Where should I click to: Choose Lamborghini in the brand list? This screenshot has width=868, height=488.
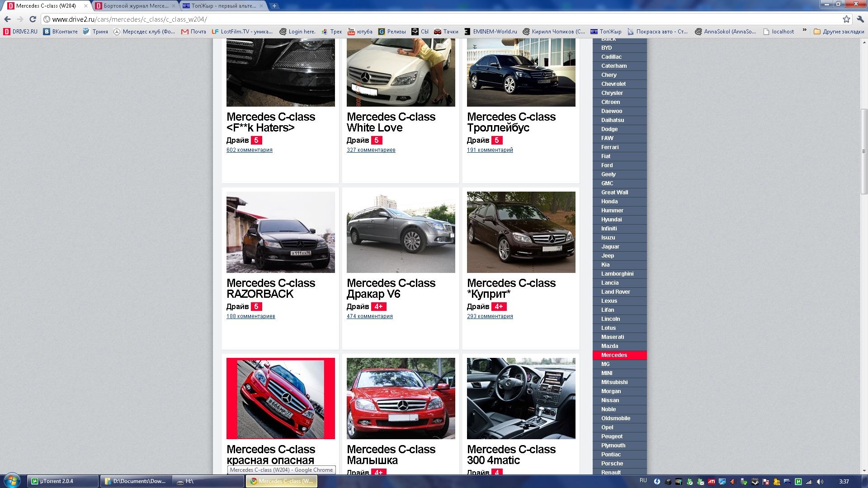(x=619, y=274)
